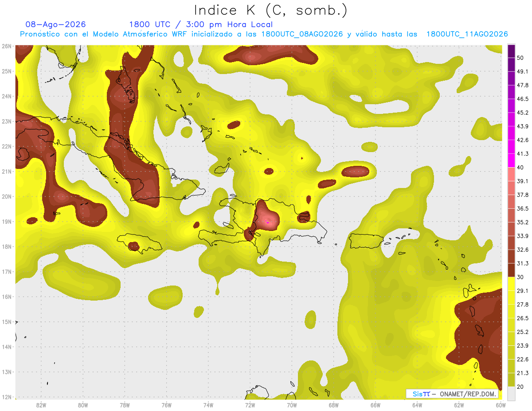Screen dimensions: 532x411
Task: Click colorbar value '50'
Action: [x=520, y=58]
